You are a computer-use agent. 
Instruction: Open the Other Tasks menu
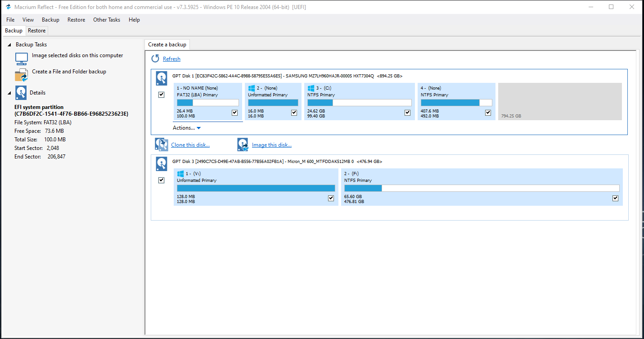click(x=107, y=20)
